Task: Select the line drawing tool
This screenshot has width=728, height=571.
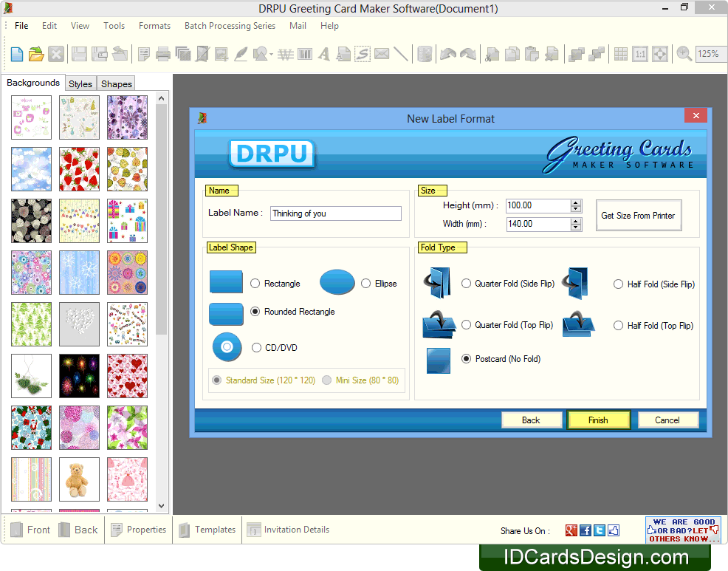Action: pos(401,53)
